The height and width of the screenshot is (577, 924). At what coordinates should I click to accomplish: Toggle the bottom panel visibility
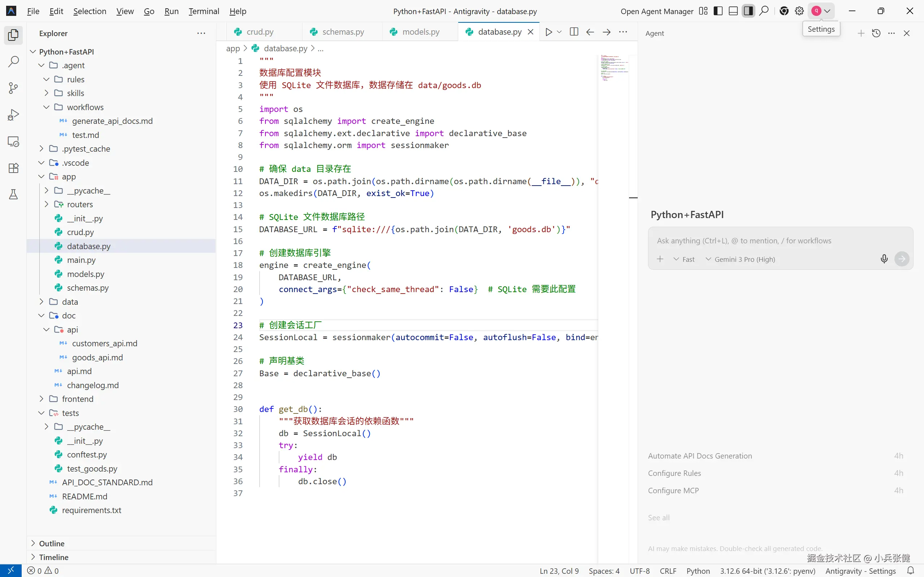pos(733,11)
